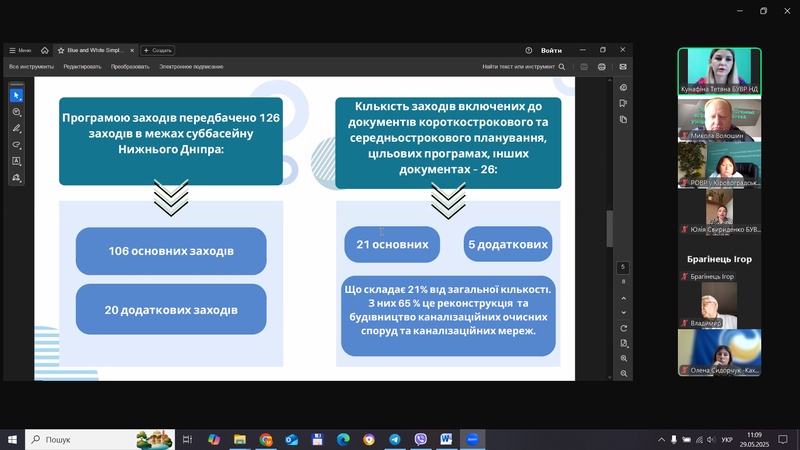This screenshot has width=800, height=450.
Task: Click the scrollbar down arrow in Acrobat
Action: (609, 377)
